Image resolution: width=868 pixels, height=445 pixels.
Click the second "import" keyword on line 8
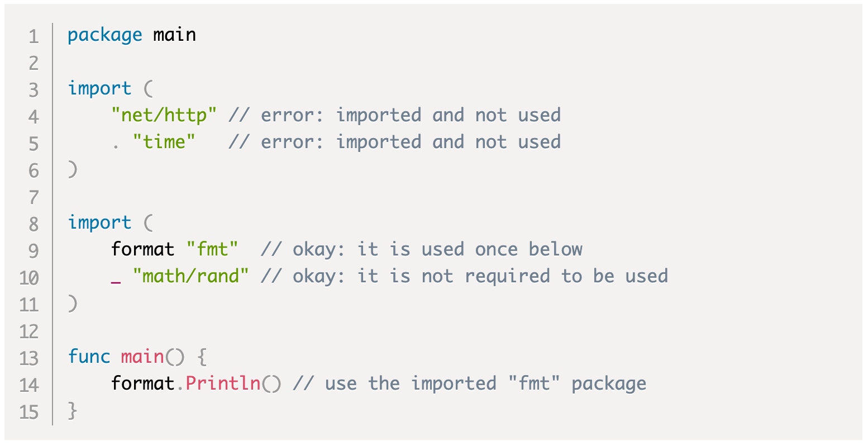tap(99, 222)
